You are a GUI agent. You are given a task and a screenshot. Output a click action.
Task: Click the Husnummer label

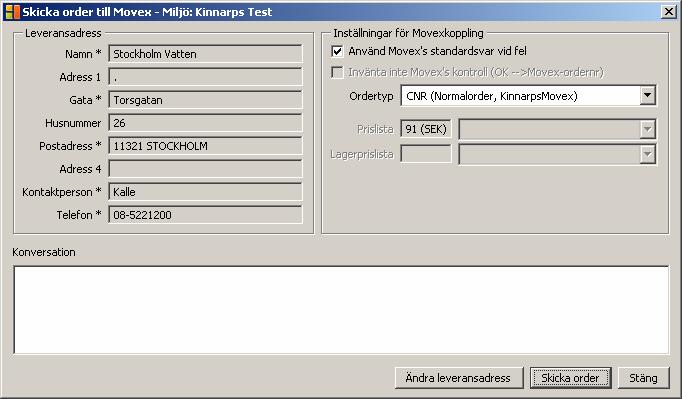tap(73, 123)
